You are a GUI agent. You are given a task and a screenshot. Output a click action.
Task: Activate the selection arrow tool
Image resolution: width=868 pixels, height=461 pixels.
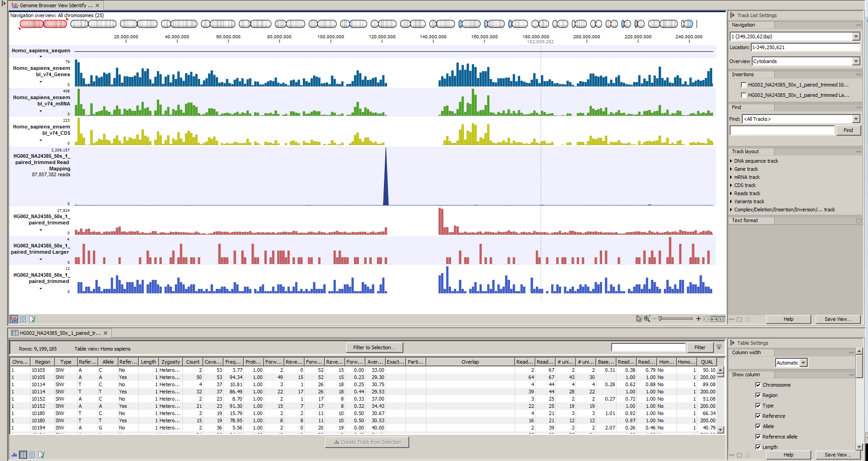point(639,319)
